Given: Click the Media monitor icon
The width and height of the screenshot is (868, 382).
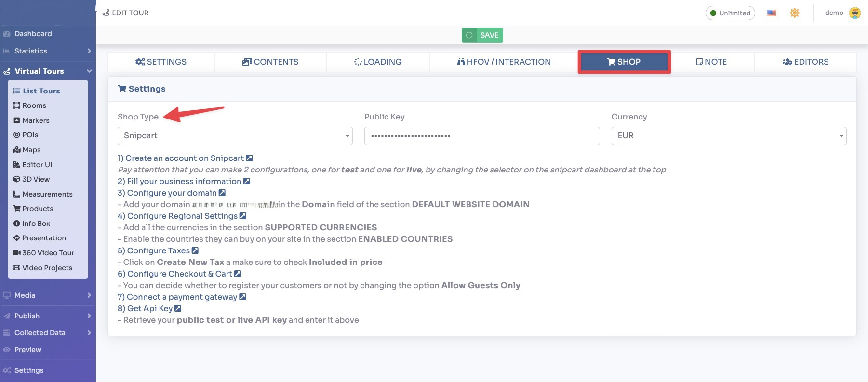Looking at the screenshot, I should (x=7, y=295).
